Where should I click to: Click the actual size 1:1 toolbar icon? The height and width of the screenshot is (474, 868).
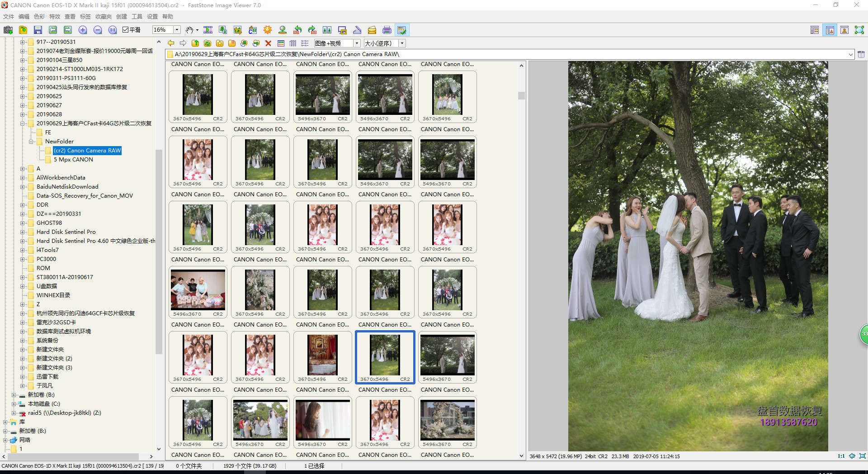[x=113, y=30]
